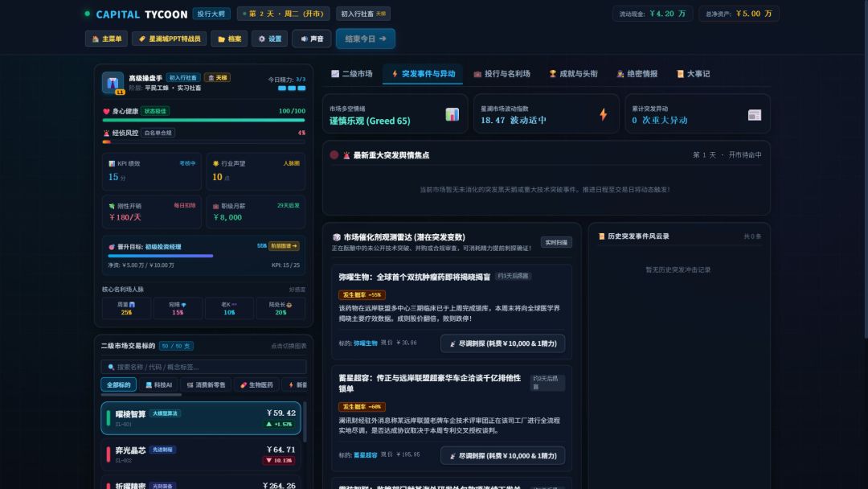Filter stocks by 科技AI
This screenshot has width=868, height=489.
159,385
